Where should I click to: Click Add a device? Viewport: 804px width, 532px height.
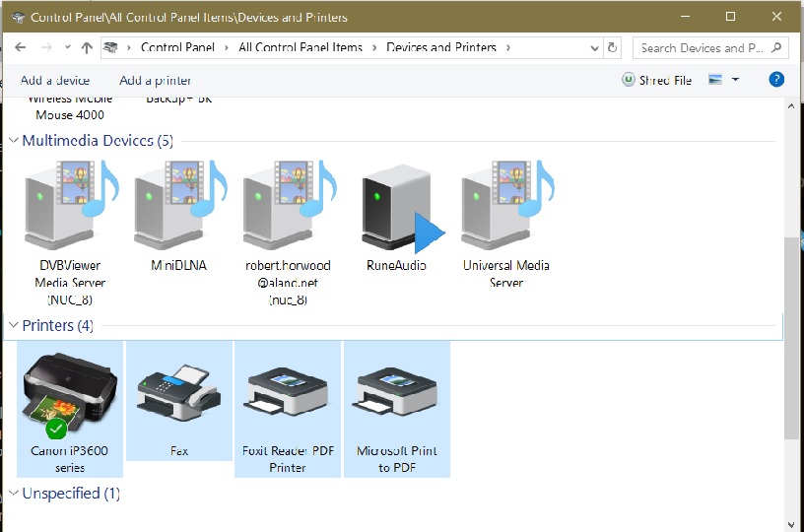point(55,81)
